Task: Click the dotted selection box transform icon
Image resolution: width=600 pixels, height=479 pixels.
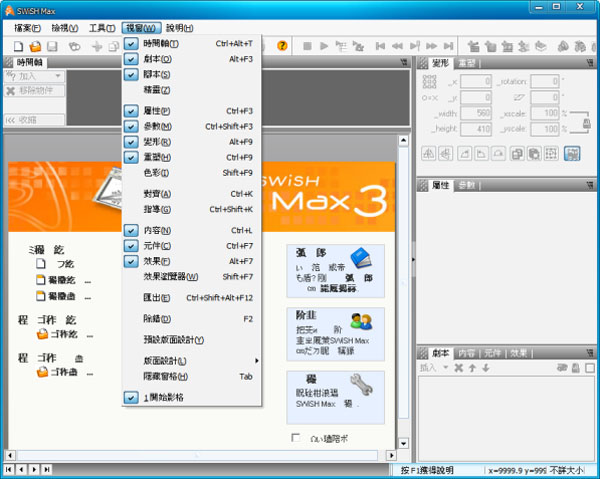Action: (551, 154)
